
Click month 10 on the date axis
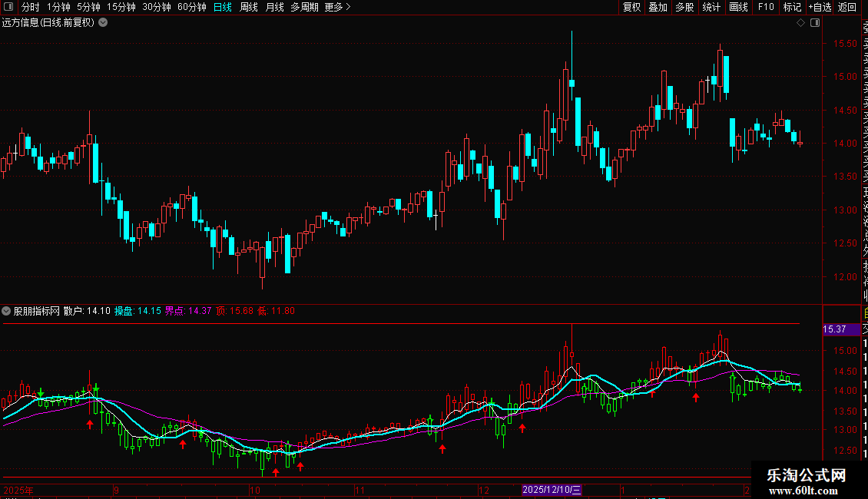[x=255, y=490]
